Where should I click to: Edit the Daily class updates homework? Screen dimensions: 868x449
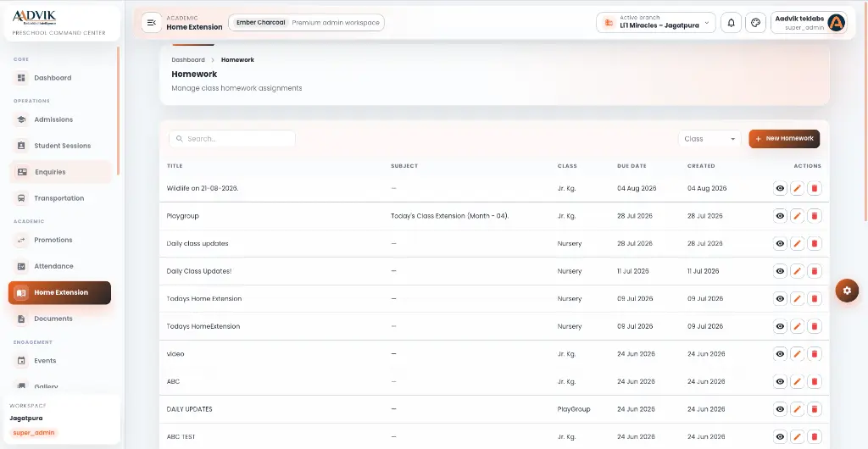click(797, 244)
